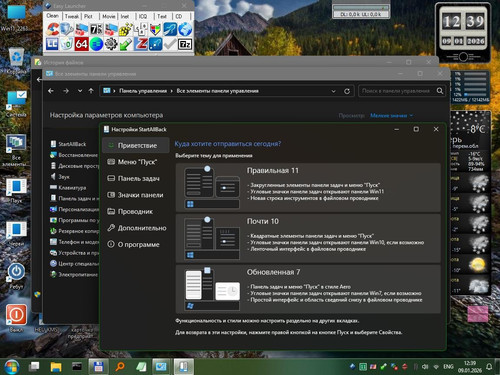Select the CD tab in Easy Launcher

[179, 16]
